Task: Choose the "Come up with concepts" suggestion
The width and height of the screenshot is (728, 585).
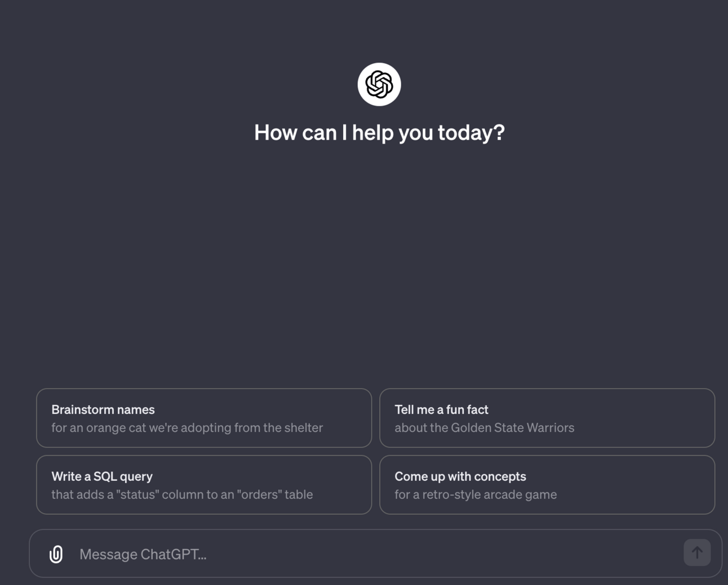Action: click(x=547, y=485)
